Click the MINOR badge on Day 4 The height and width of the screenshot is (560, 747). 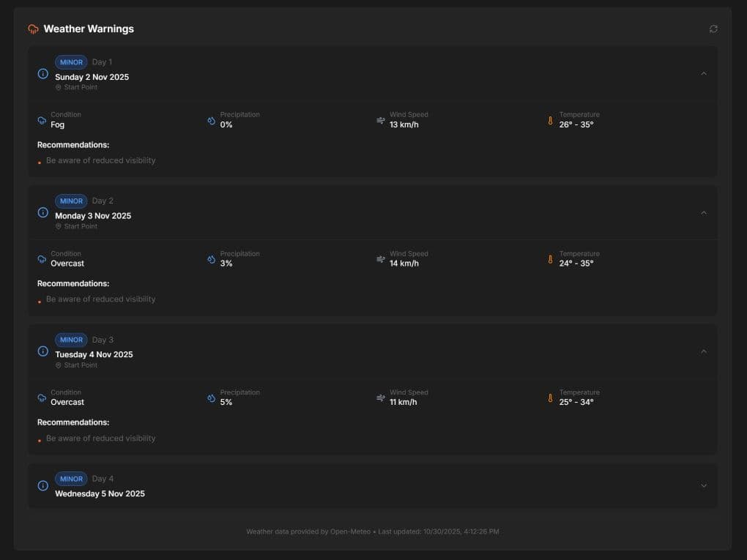pyautogui.click(x=71, y=479)
